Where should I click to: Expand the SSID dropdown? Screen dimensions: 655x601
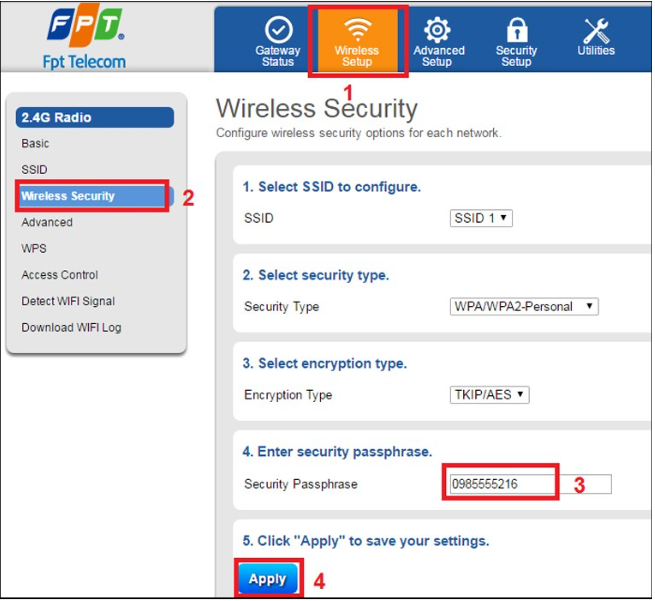click(x=481, y=218)
